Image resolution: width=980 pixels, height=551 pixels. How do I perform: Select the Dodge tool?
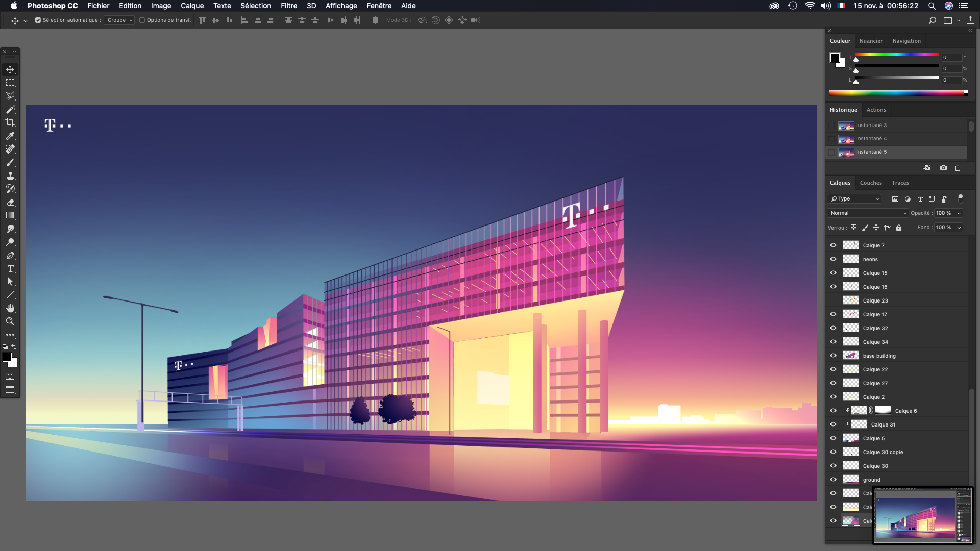click(x=10, y=242)
